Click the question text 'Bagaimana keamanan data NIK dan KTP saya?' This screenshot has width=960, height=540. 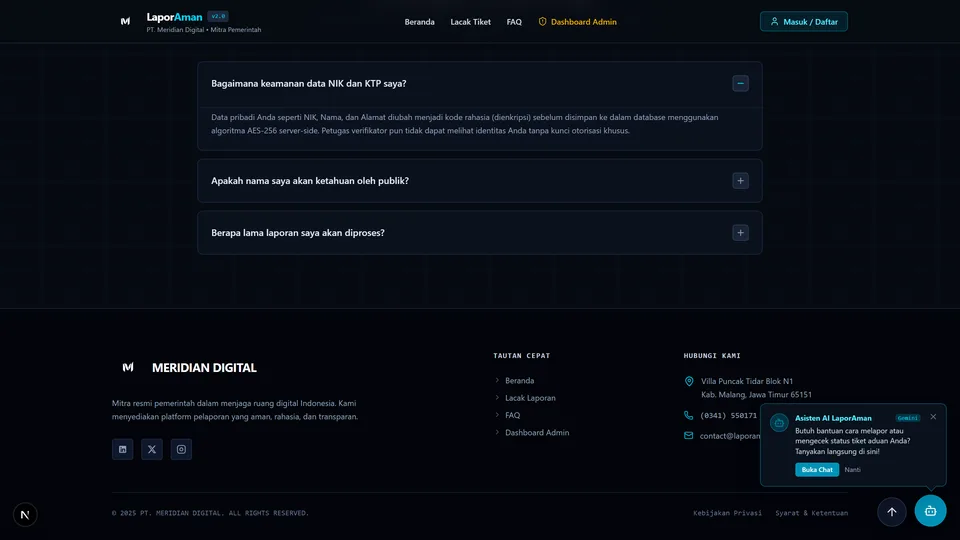tap(309, 83)
